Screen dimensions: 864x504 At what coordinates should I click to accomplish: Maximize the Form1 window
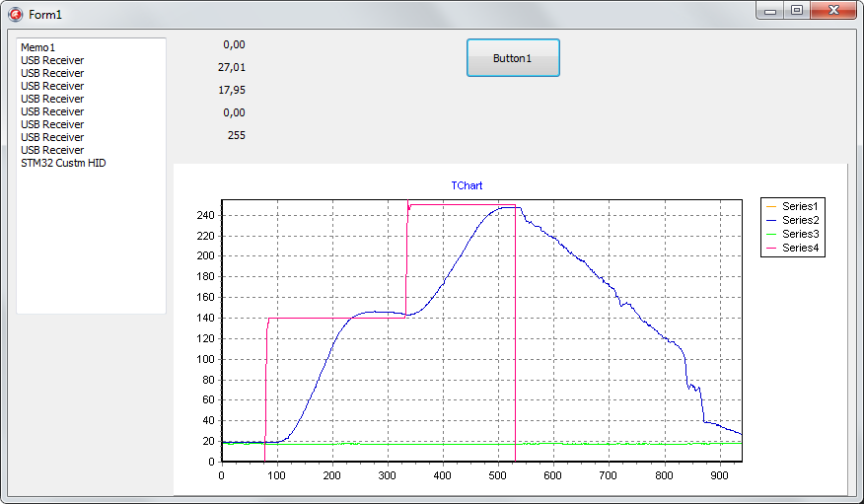797,11
